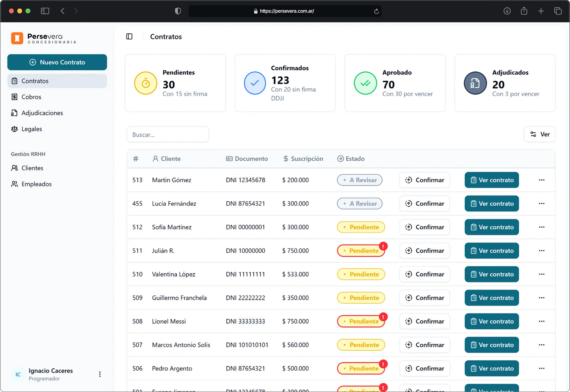Reload the page with refresh icon

tap(376, 11)
